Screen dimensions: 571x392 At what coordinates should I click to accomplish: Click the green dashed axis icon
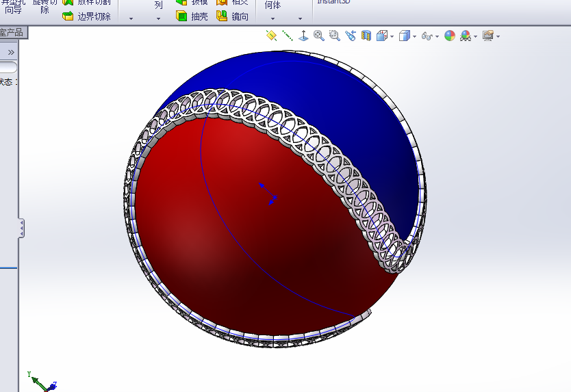click(x=288, y=36)
